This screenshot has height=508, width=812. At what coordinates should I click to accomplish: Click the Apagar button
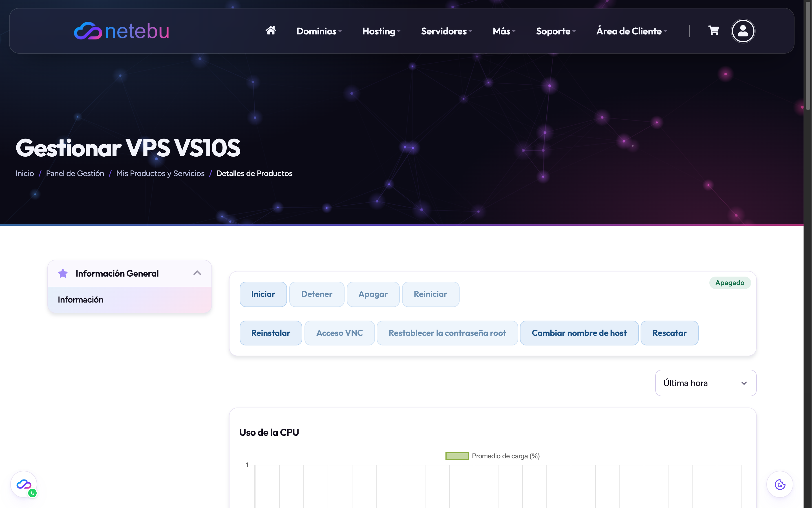coord(373,294)
